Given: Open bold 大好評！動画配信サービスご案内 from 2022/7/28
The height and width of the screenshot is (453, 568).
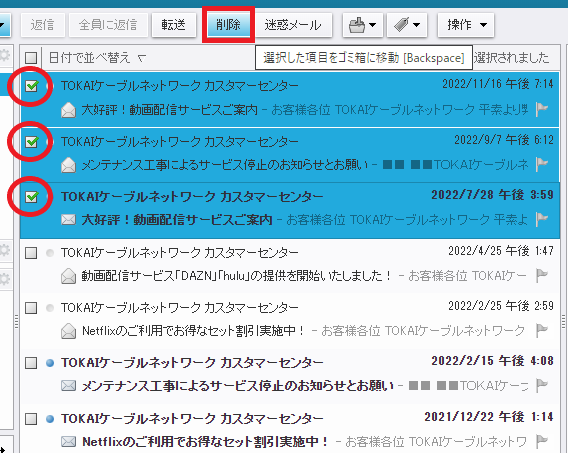Looking at the screenshot, I should pyautogui.click(x=177, y=219).
